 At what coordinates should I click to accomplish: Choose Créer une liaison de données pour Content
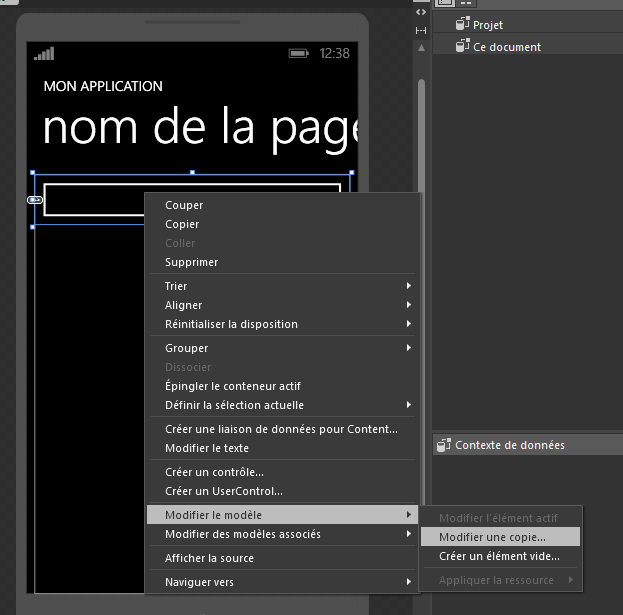point(283,429)
